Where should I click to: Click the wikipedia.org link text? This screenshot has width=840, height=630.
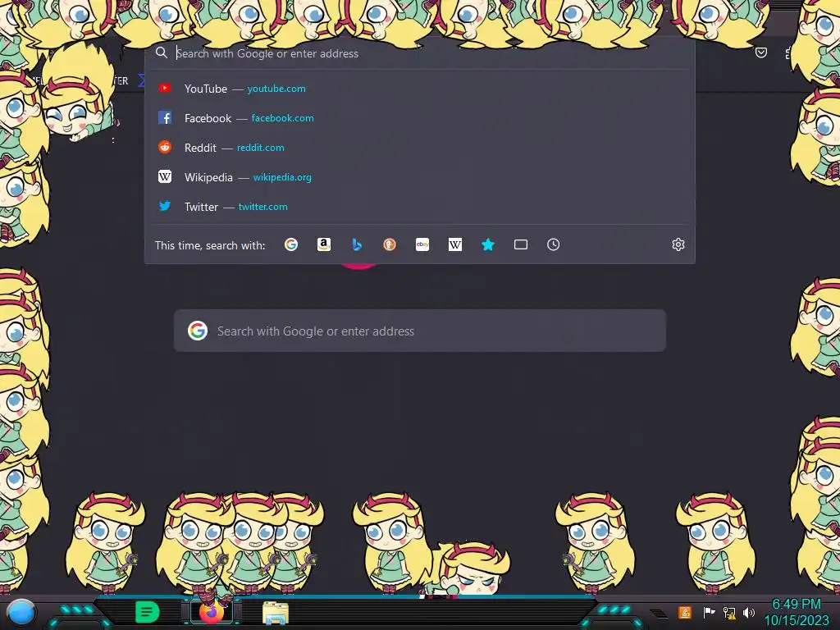[282, 177]
